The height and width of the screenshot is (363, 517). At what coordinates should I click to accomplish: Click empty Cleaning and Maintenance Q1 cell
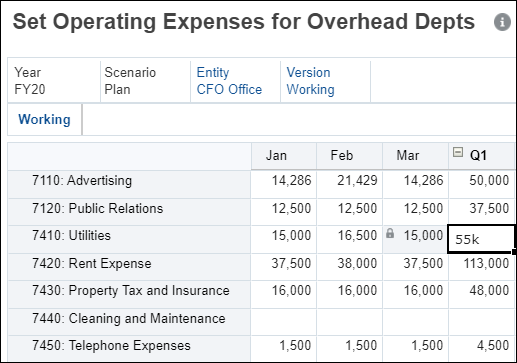point(482,322)
